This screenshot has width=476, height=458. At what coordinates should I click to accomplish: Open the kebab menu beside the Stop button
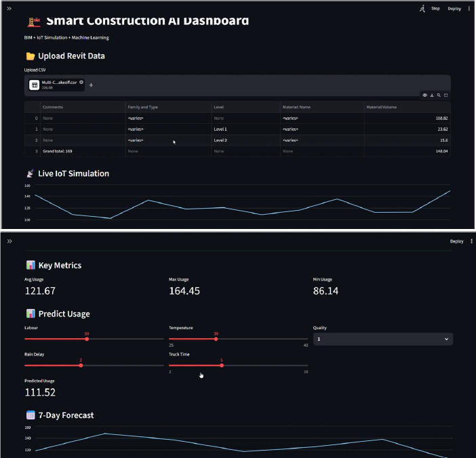tap(469, 9)
